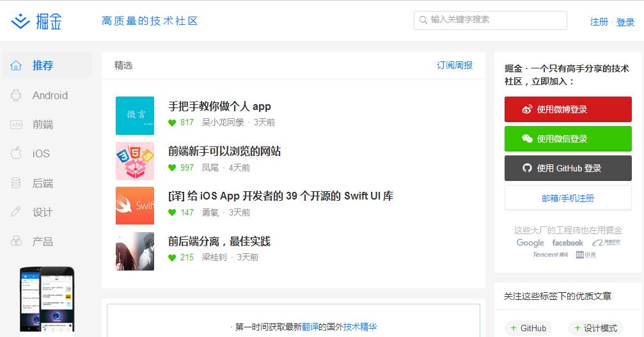This screenshot has height=337, width=644.
Task: Click the WeChat icon in green login button
Action: pyautogui.click(x=527, y=139)
